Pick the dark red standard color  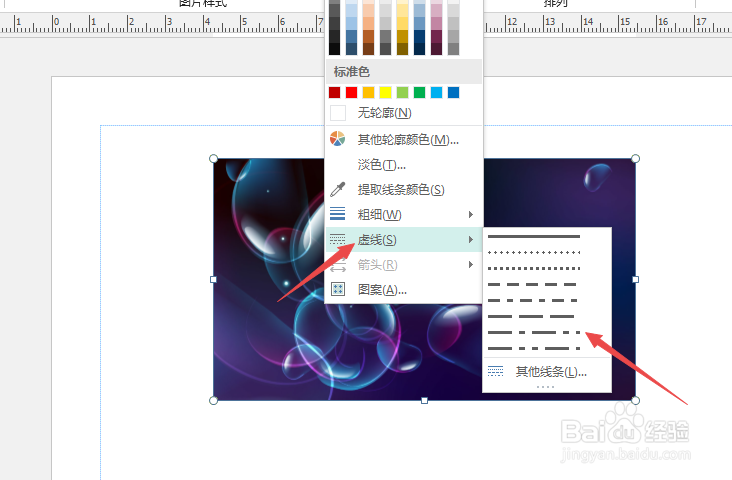click(335, 92)
